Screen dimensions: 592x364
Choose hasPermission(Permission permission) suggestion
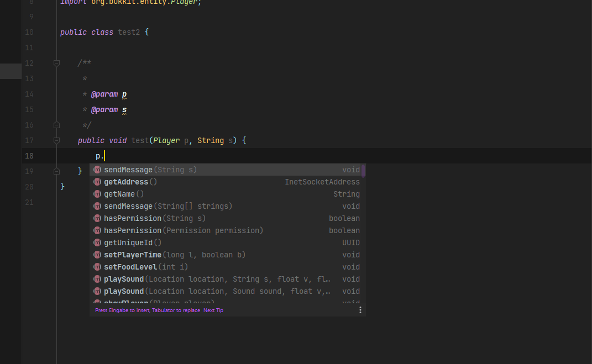click(x=184, y=230)
